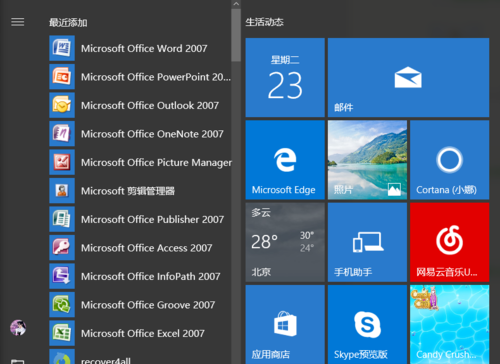The width and height of the screenshot is (500, 364).
Task: Click the Access 2007 key icon
Action: tap(62, 248)
